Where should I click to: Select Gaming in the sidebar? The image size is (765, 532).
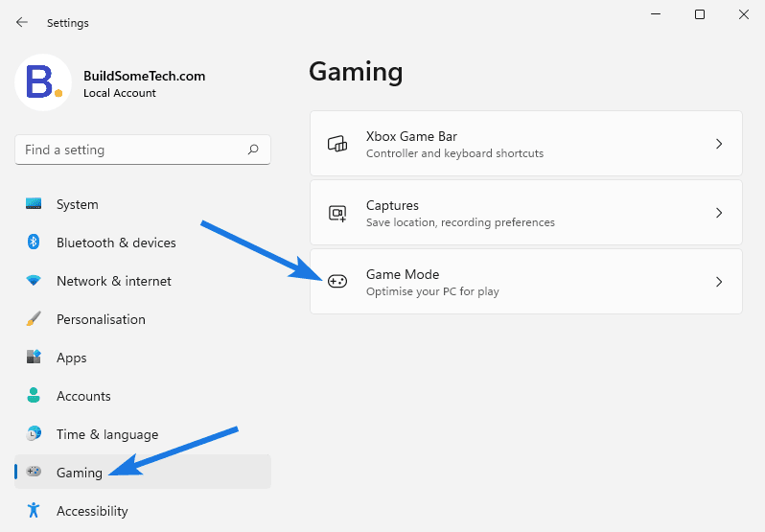(x=143, y=472)
